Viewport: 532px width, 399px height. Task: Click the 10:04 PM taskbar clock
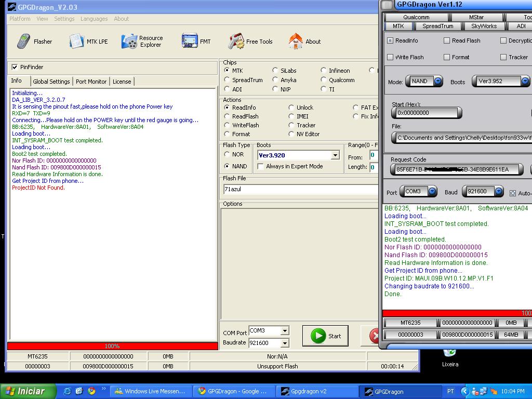[x=513, y=391]
